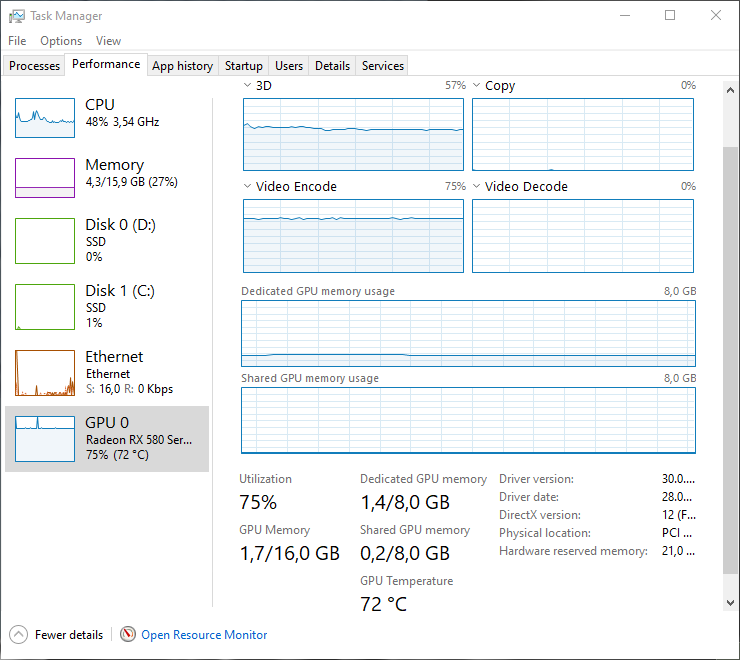Click the 'DirectX version:' label
Viewport: 740px width, 660px height.
click(x=540, y=515)
